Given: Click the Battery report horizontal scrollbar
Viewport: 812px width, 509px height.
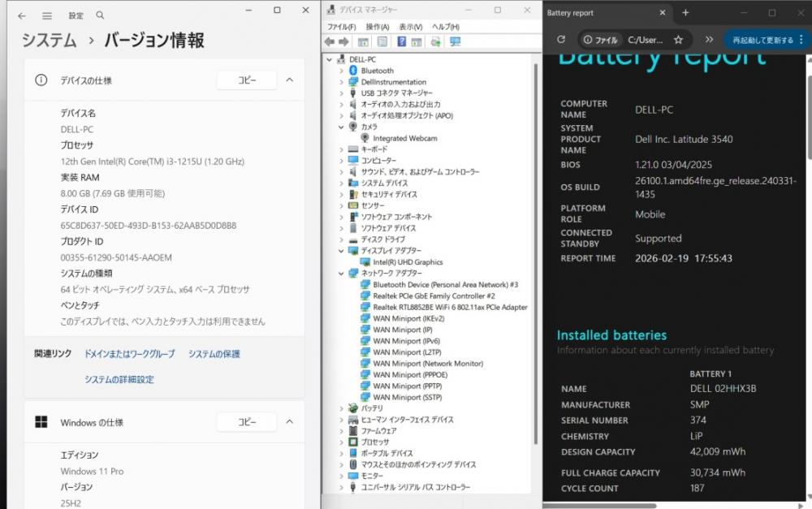Looking at the screenshot, I should [x=601, y=506].
